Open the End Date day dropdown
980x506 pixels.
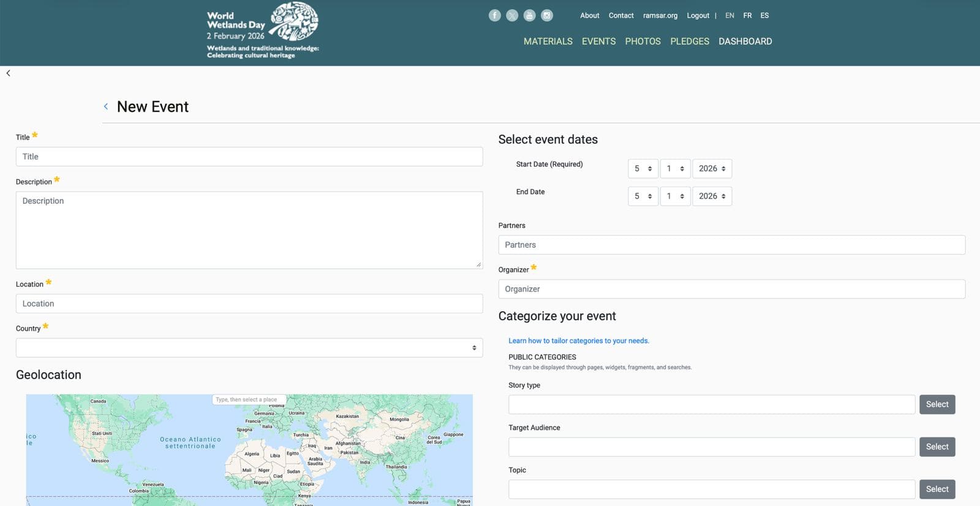(x=643, y=196)
